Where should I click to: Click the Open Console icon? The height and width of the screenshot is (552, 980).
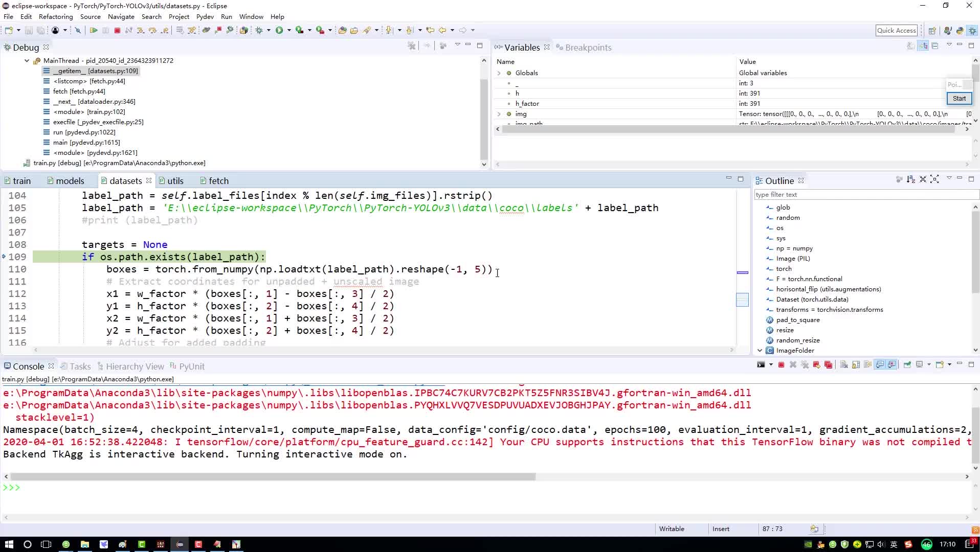(940, 365)
